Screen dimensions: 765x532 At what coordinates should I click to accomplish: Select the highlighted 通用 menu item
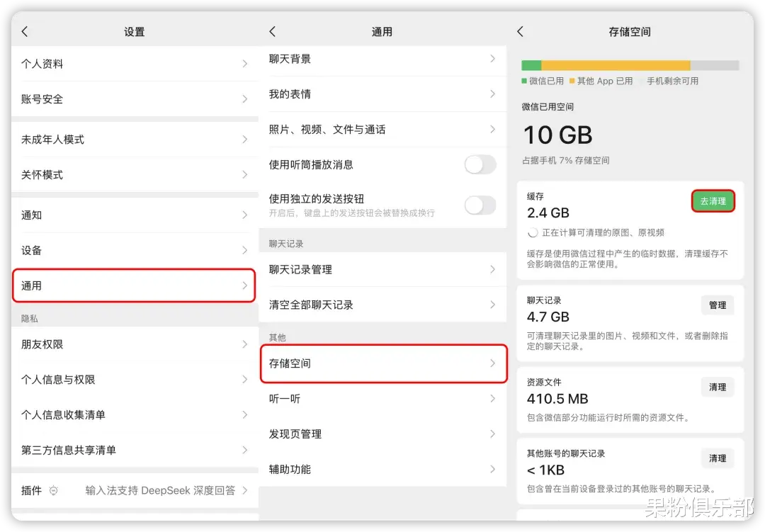pos(134,285)
